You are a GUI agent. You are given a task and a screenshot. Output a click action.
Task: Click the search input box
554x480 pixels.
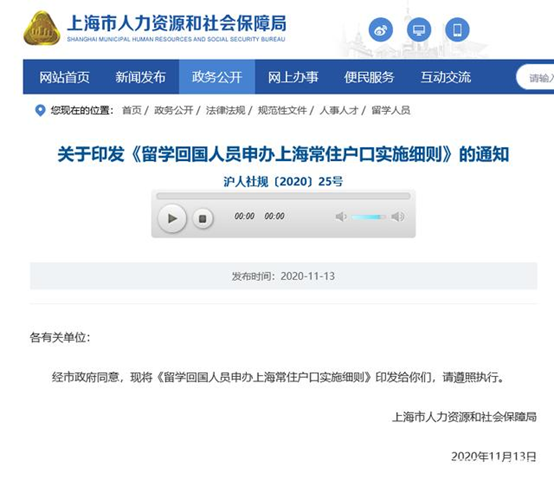(x=536, y=77)
